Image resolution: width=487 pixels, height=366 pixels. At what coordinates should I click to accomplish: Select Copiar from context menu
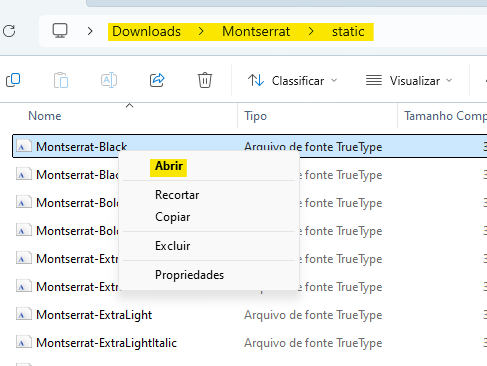coord(173,217)
